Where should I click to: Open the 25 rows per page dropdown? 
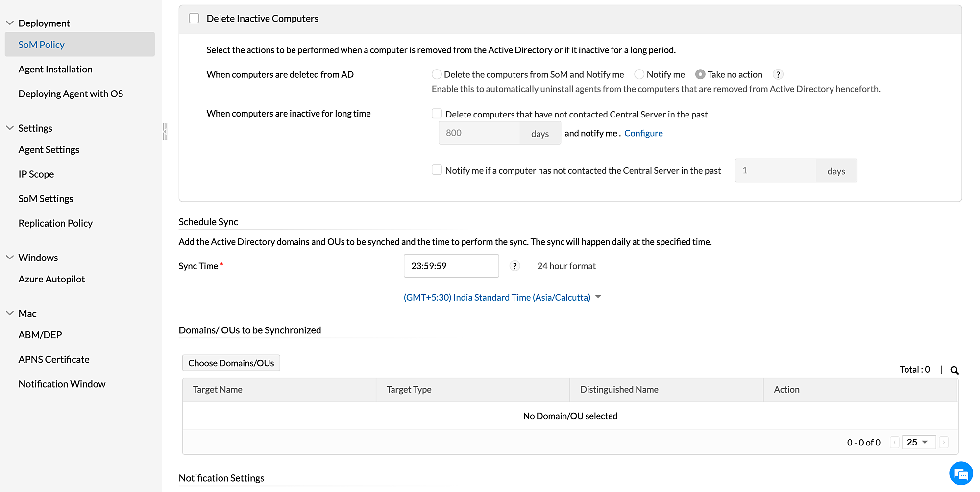pyautogui.click(x=919, y=442)
